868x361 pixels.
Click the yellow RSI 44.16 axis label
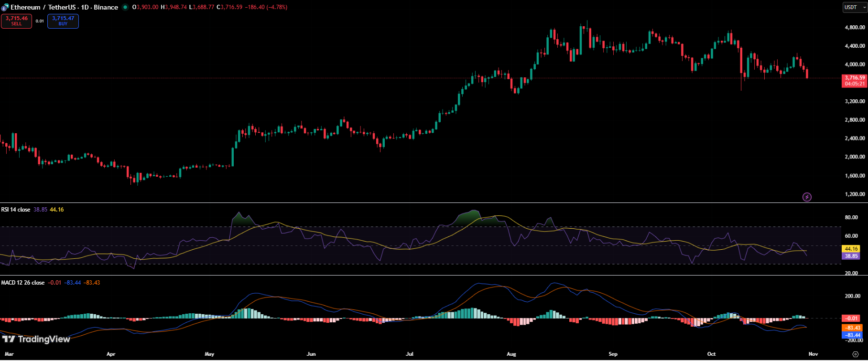pos(851,249)
